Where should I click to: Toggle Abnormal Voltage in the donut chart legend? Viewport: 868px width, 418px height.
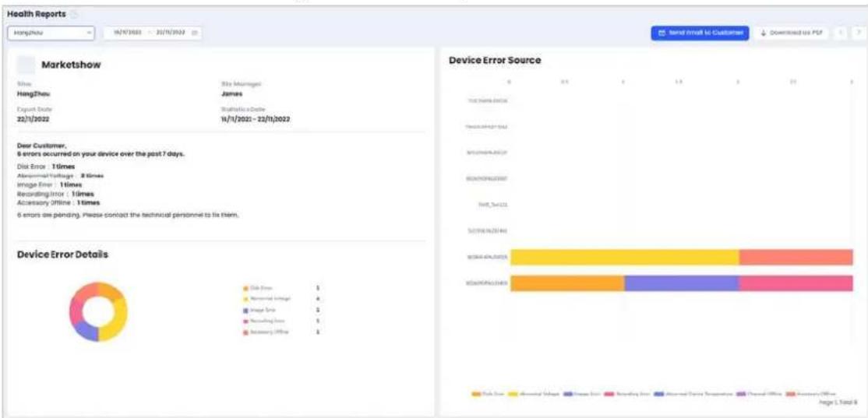point(266,299)
